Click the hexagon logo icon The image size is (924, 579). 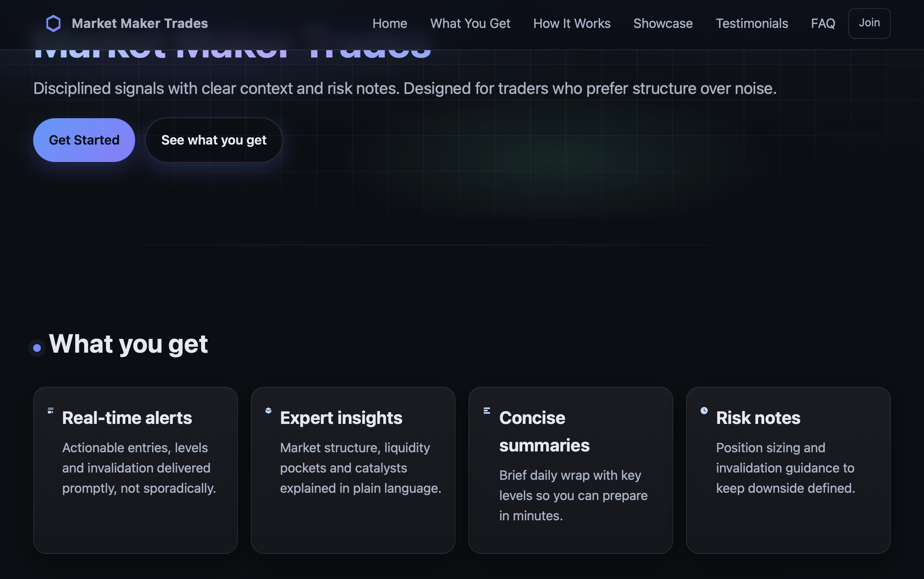[x=53, y=23]
